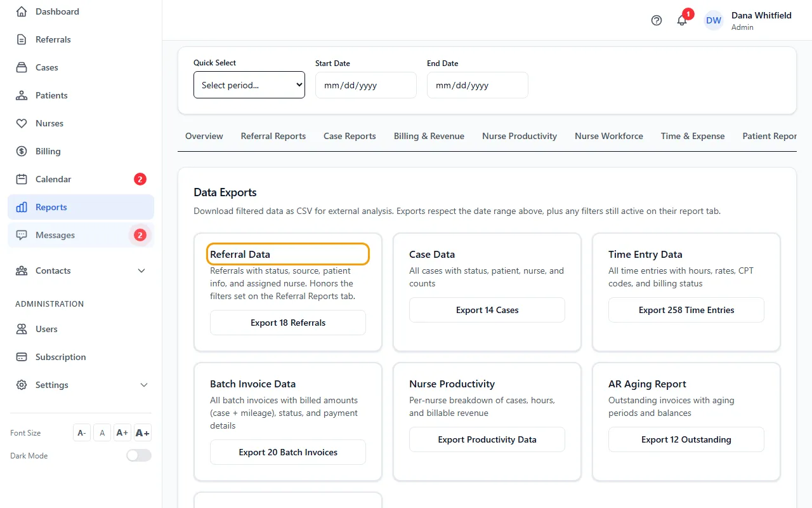The width and height of the screenshot is (812, 508).
Task: Click the Billing dollar icon
Action: (x=22, y=151)
